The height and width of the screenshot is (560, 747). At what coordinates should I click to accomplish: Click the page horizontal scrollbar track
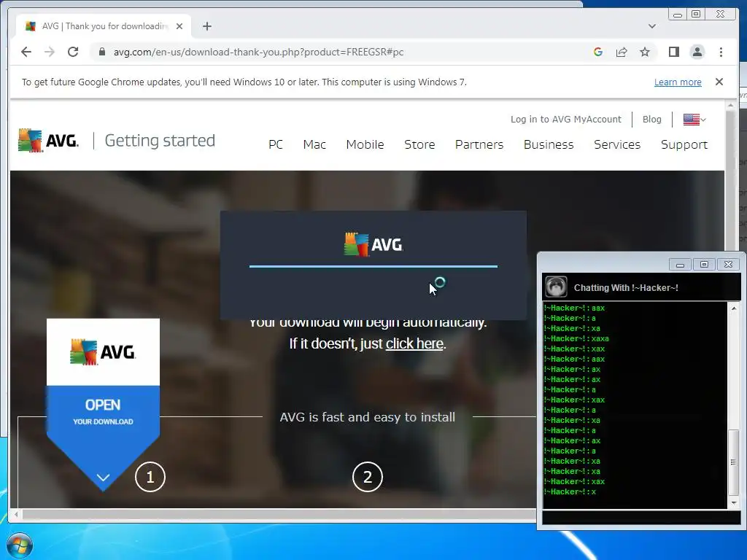(x=279, y=514)
